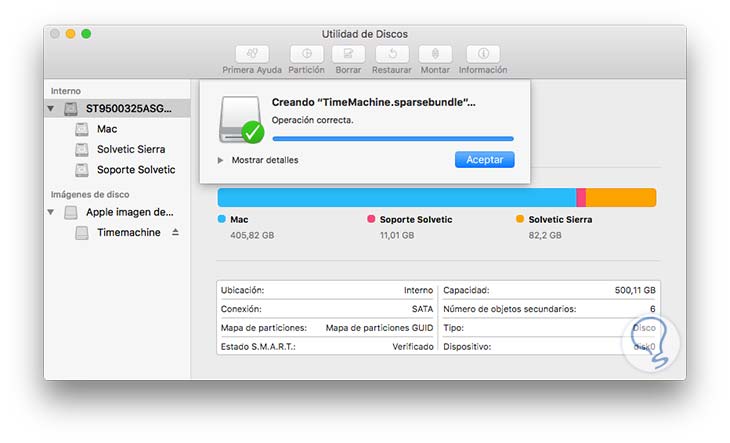Click the Soporte Solvetic volume icon
This screenshot has height=443, width=730.
point(82,170)
